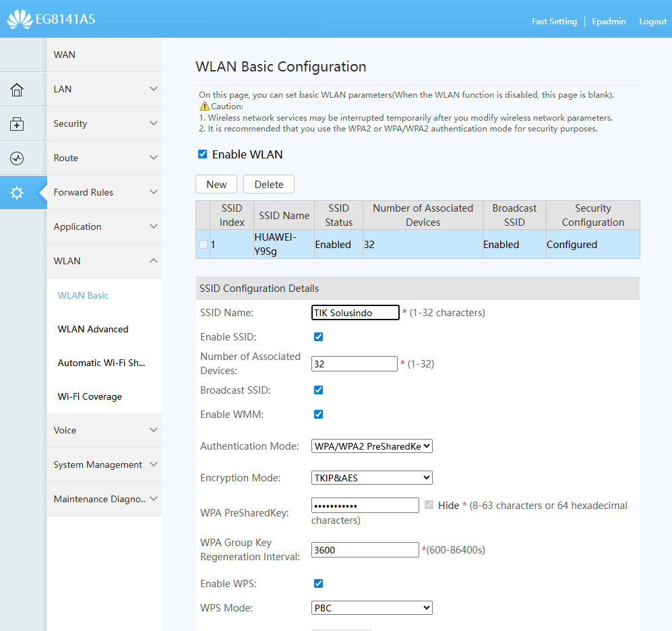Toggle the Broadcast SSID checkbox

(x=319, y=390)
